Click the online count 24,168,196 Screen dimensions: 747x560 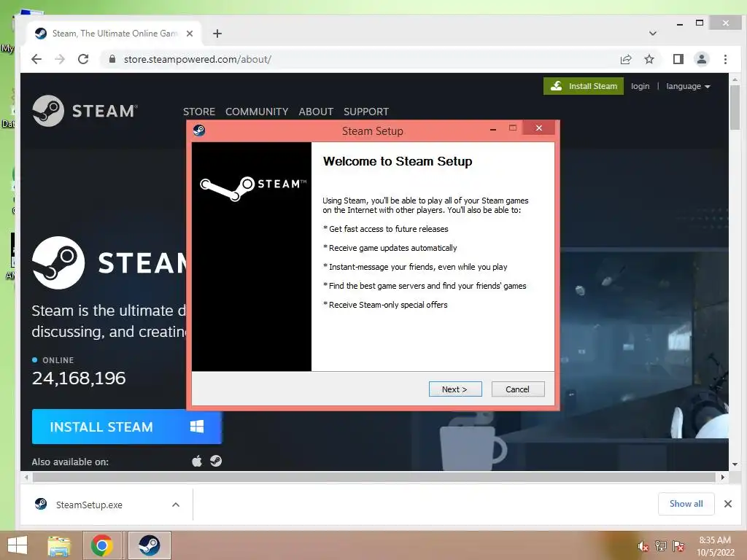tap(79, 378)
